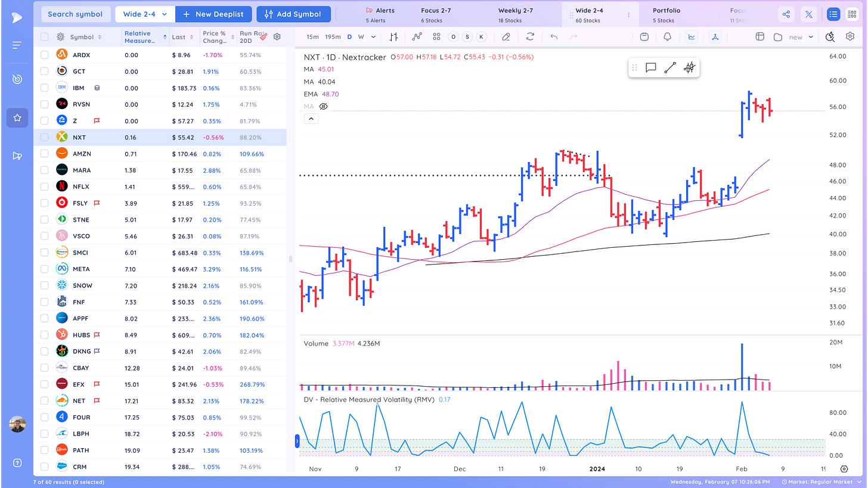Open the star watchlist sidebar icon
This screenshot has width=868, height=488.
(x=17, y=118)
